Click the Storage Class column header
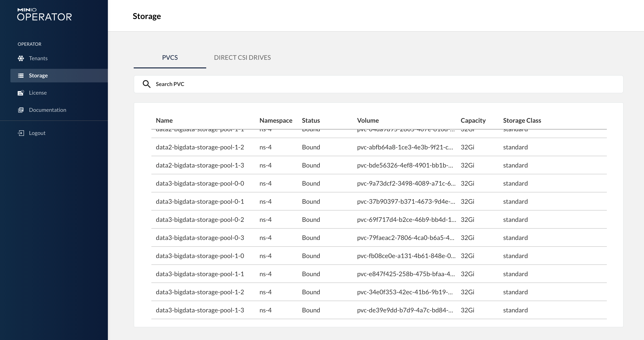Viewport: 644px width, 340px height. click(x=522, y=120)
